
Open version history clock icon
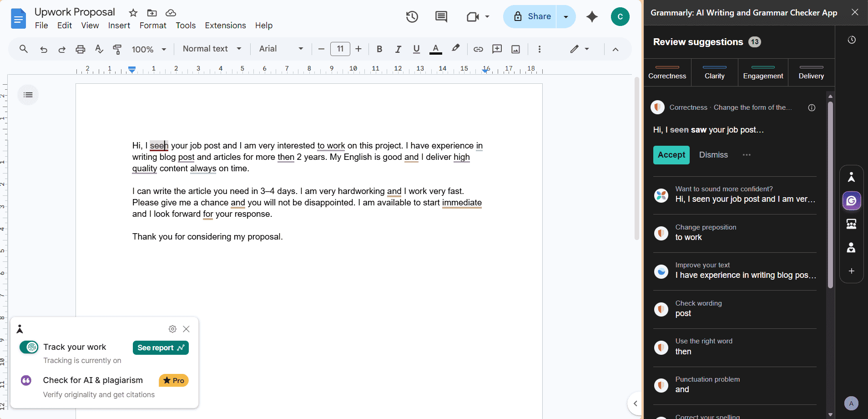(412, 17)
